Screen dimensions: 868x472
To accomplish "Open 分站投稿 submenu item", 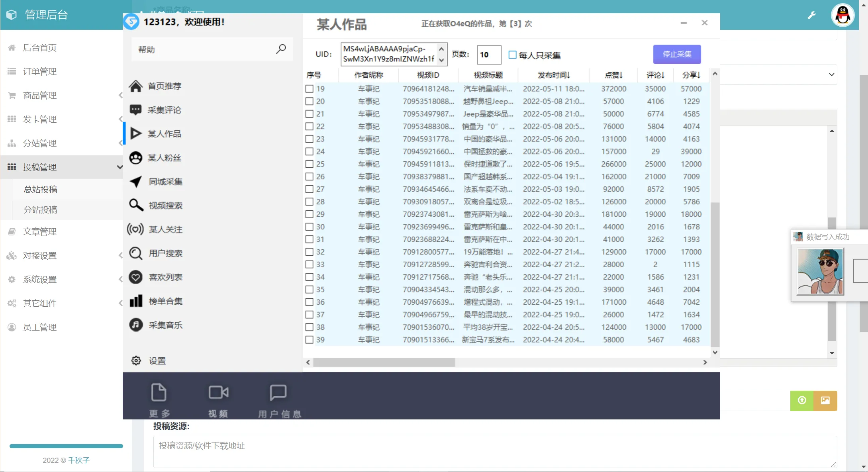I will pyautogui.click(x=40, y=210).
